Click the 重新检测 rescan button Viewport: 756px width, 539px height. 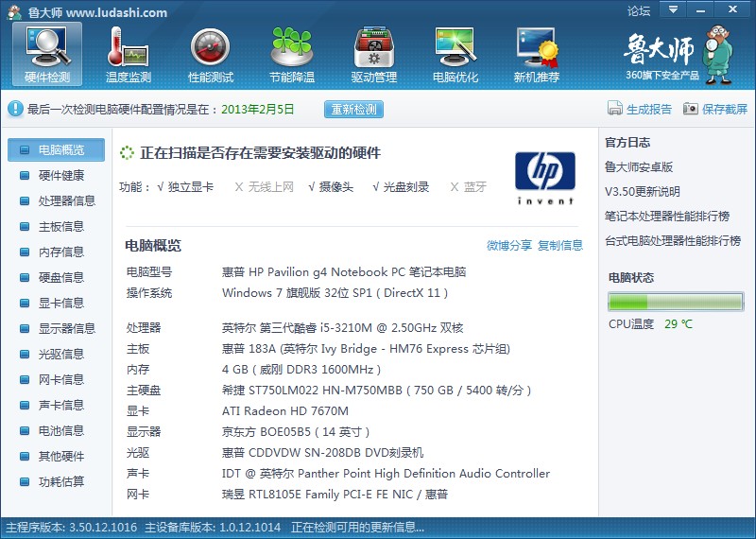tap(353, 110)
